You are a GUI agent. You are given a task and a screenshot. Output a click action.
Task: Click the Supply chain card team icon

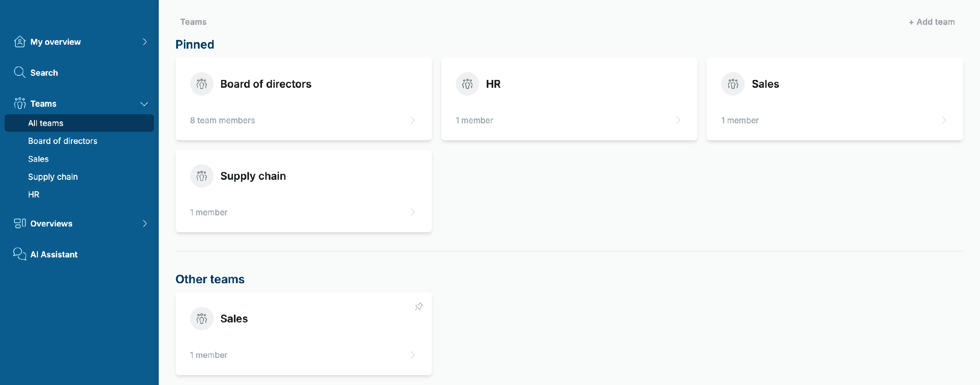pos(202,176)
